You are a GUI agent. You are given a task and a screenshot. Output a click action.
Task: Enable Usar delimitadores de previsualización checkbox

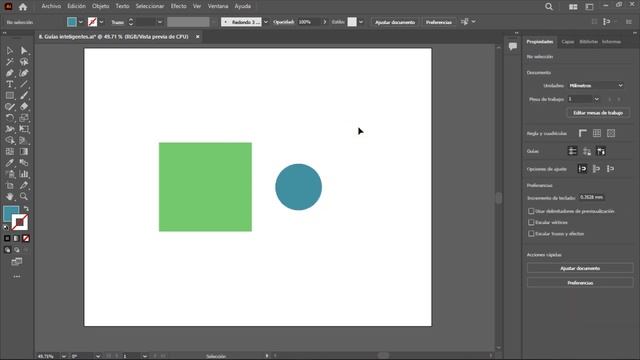pos(531,211)
